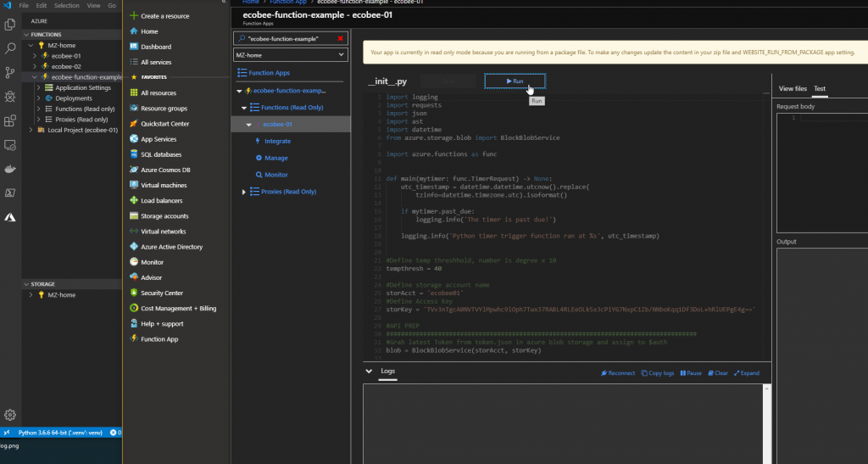Expand Application Settings node
Image resolution: width=868 pixels, height=464 pixels.
click(38, 87)
